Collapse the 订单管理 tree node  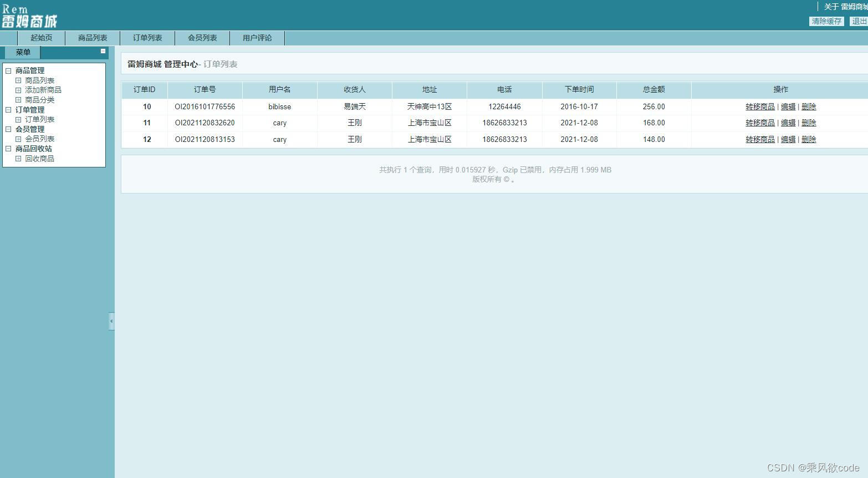[8, 110]
